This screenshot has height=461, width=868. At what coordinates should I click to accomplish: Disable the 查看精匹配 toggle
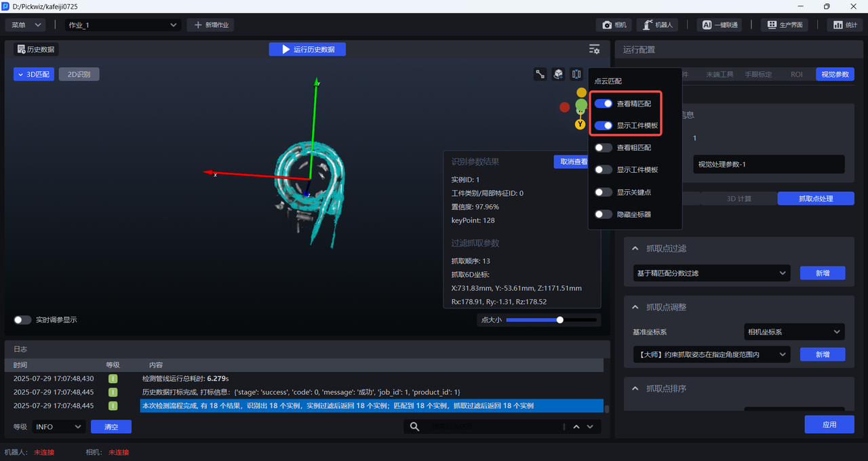coord(604,104)
